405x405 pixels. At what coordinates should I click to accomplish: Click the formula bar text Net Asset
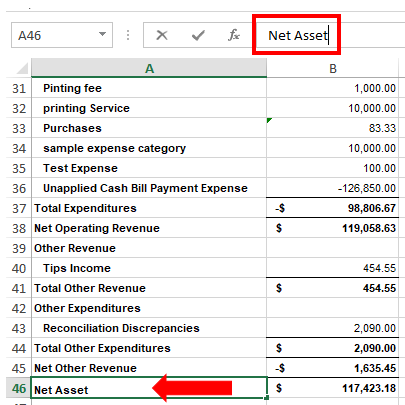(x=298, y=35)
